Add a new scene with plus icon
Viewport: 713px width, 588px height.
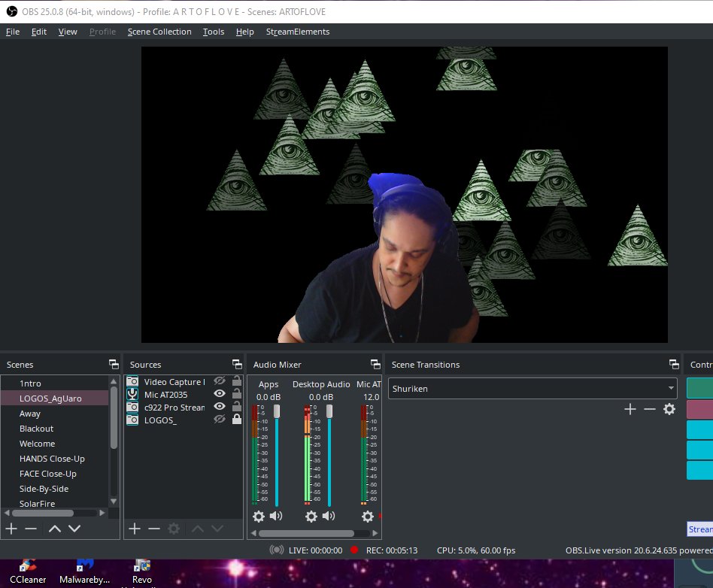tap(11, 529)
